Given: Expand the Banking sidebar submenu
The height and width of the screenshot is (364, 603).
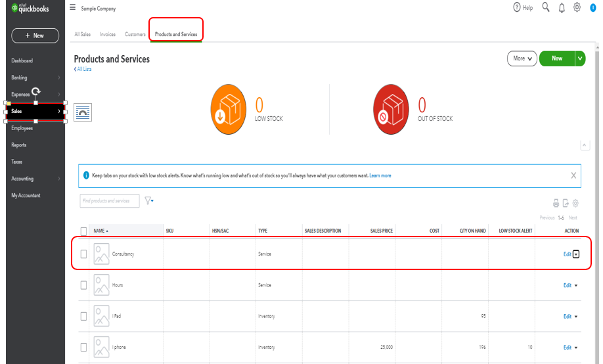Looking at the screenshot, I should (59, 78).
